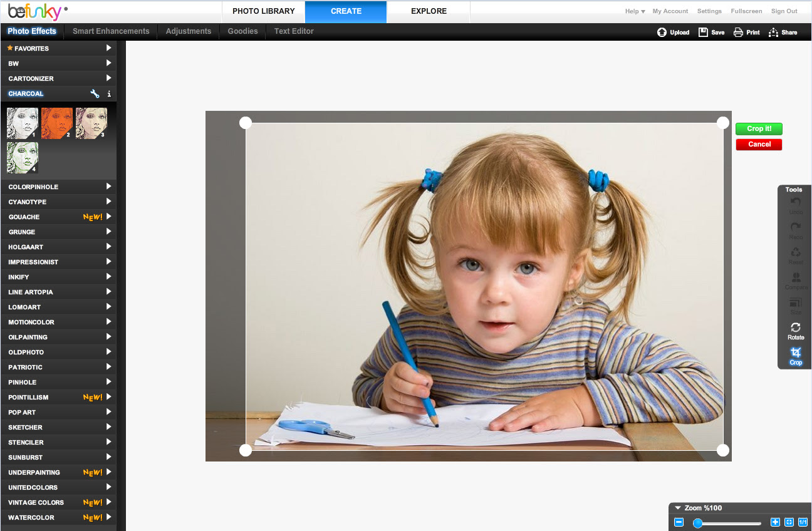Show Charcoal effect info icon
812x531 pixels.
pyautogui.click(x=109, y=94)
